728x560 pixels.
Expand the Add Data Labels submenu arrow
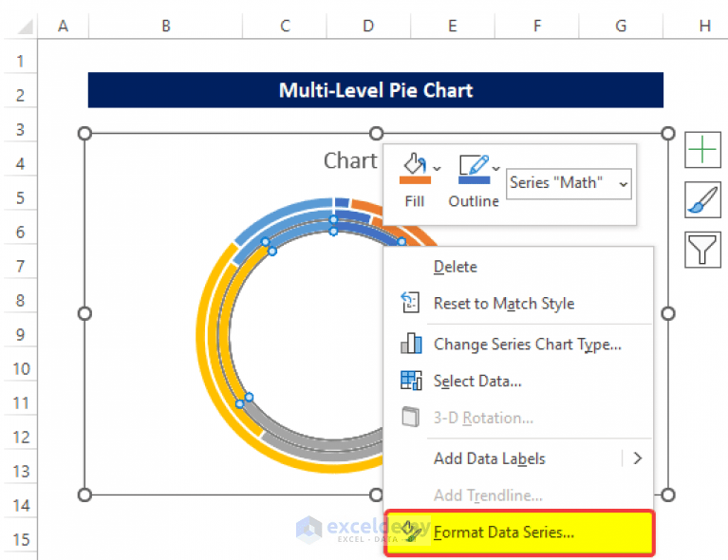(638, 458)
